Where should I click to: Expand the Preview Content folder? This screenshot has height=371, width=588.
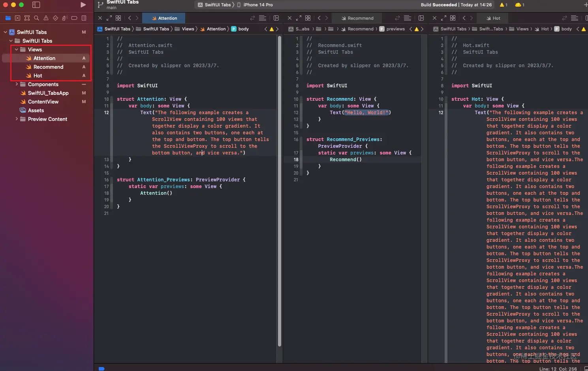click(16, 119)
